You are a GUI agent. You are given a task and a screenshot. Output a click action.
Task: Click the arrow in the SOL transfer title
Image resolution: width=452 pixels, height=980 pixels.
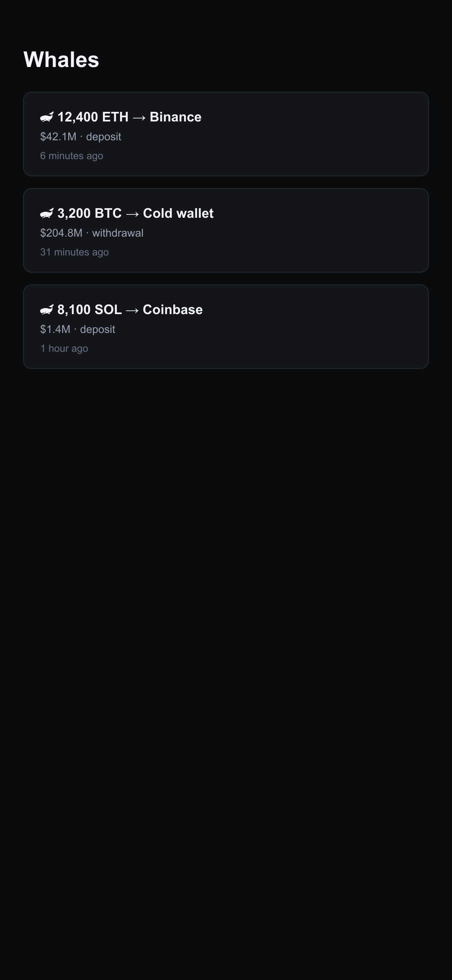(132, 310)
